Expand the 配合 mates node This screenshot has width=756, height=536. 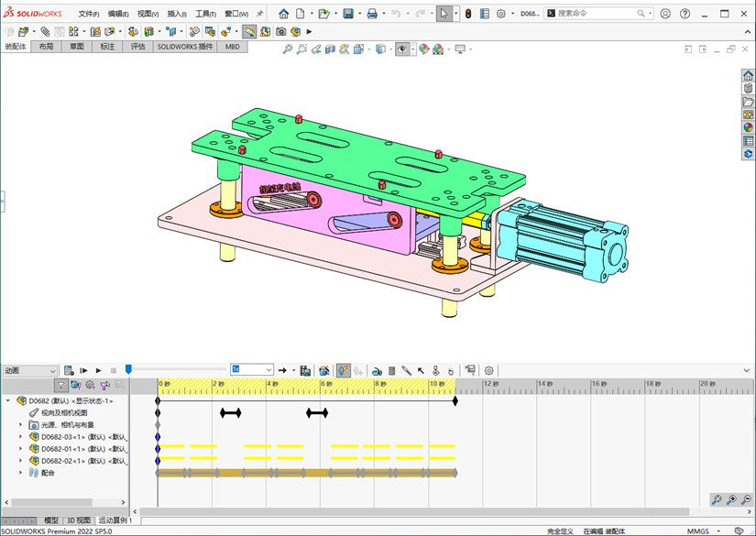click(x=20, y=473)
